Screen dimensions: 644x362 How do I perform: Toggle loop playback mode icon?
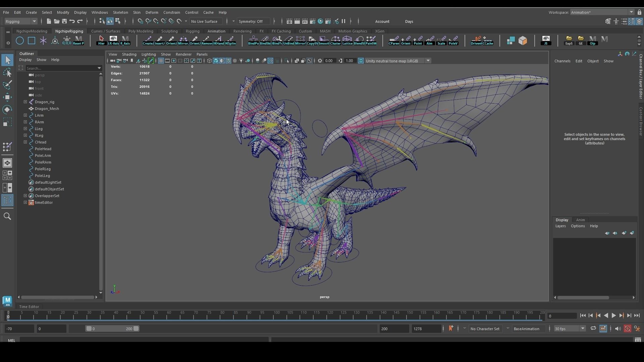point(593,328)
